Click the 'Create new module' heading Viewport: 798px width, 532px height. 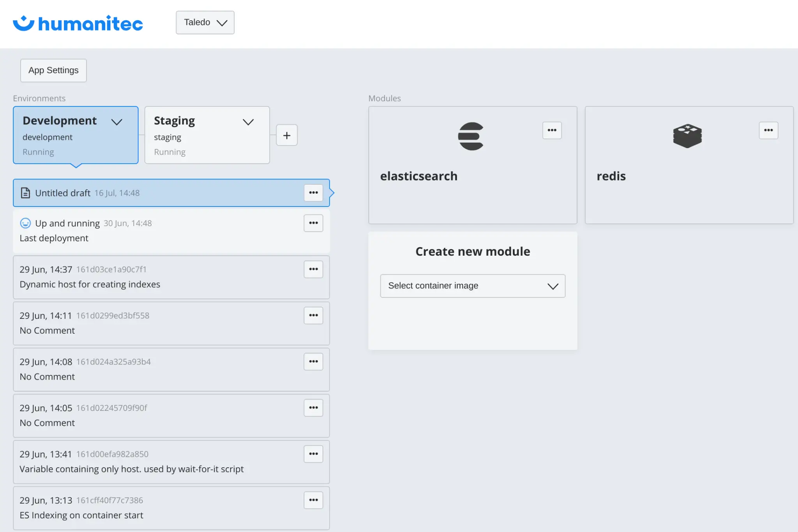coord(473,251)
